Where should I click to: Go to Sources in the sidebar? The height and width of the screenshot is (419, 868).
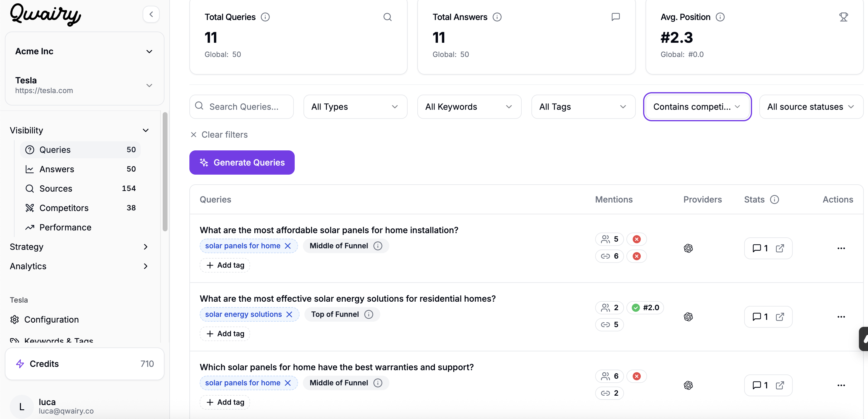tap(80, 189)
